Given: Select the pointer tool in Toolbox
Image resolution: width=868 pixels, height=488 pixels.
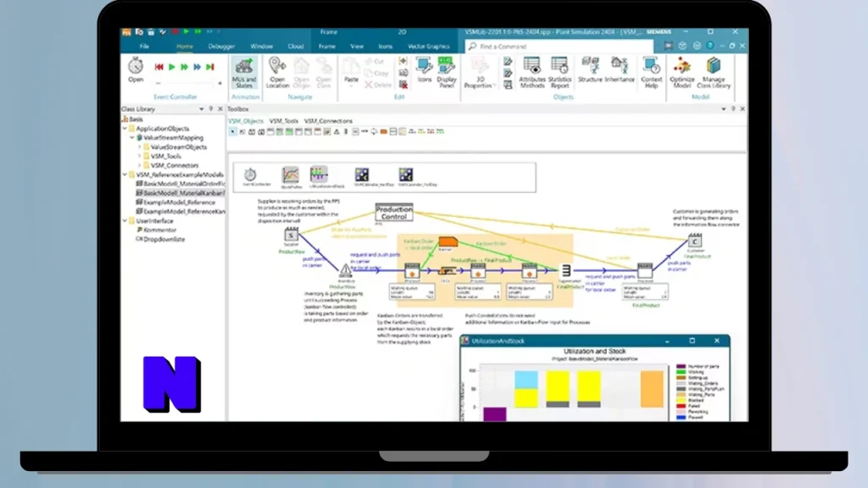Looking at the screenshot, I should tap(233, 131).
